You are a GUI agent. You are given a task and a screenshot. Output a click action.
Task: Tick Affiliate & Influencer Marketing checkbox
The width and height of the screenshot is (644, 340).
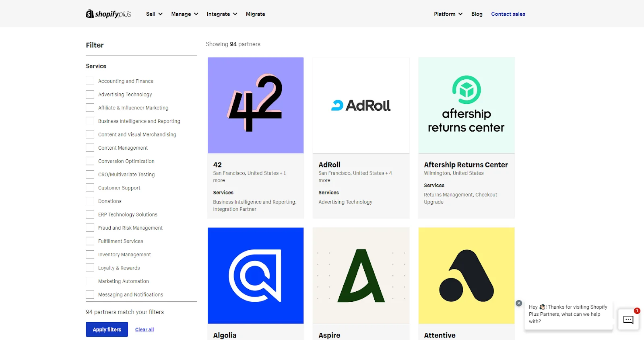point(90,107)
